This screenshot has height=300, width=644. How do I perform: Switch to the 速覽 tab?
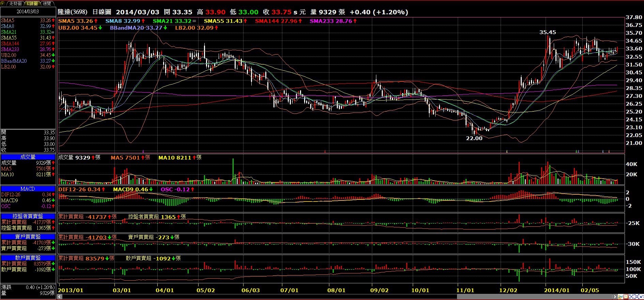pos(47,3)
